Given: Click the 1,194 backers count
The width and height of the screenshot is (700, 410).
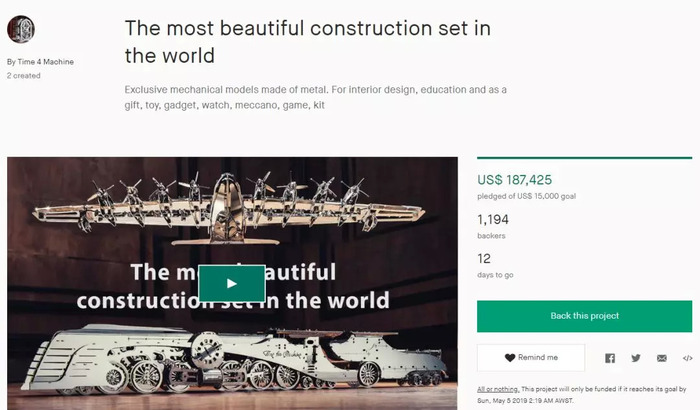Looking at the screenshot, I should 493,219.
